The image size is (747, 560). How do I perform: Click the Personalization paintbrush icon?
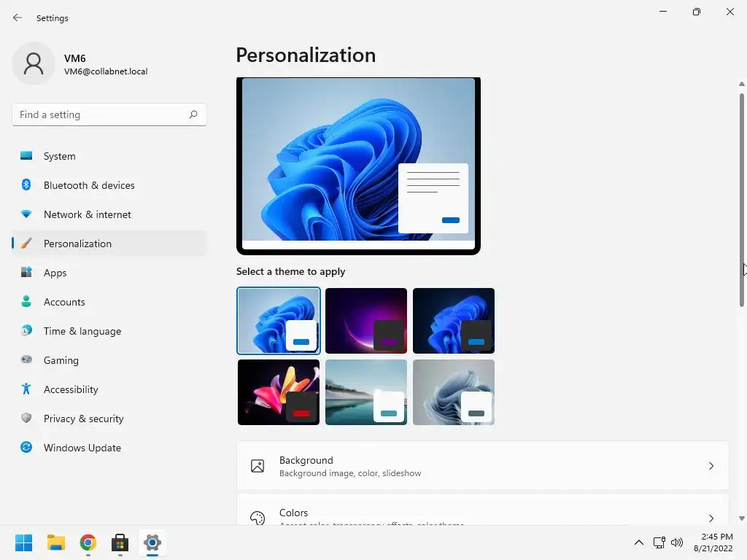[26, 244]
